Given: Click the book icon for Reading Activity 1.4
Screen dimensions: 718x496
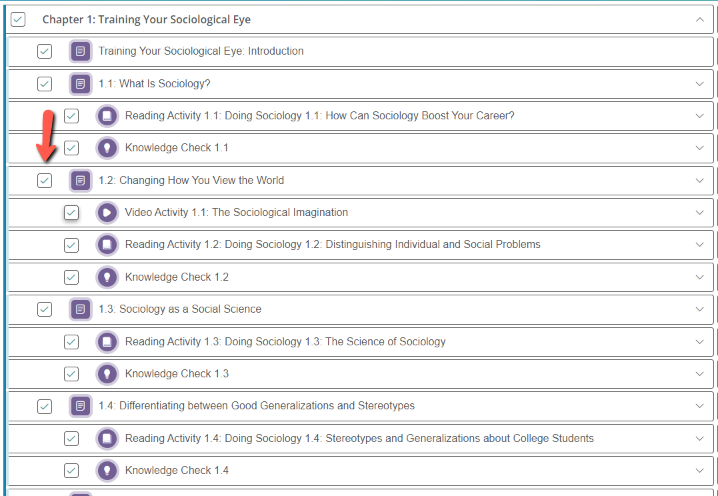Looking at the screenshot, I should pos(107,438).
